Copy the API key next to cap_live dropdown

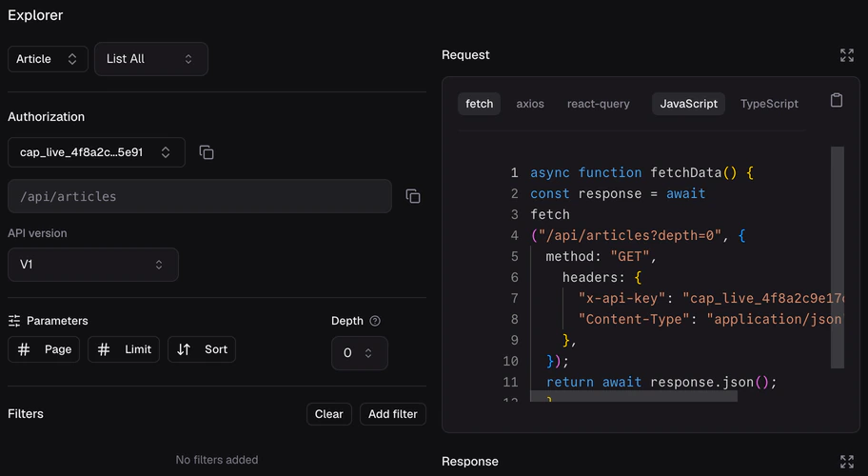pos(207,152)
